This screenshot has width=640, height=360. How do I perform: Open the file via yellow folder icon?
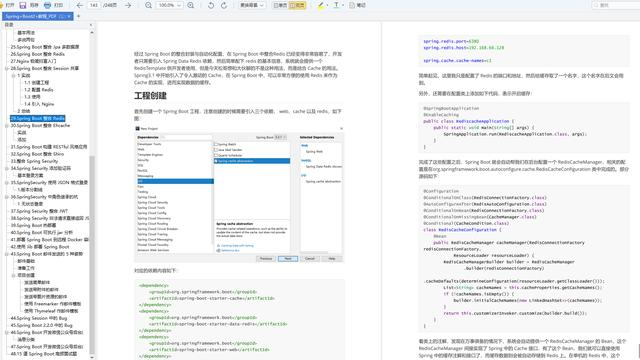2,5
